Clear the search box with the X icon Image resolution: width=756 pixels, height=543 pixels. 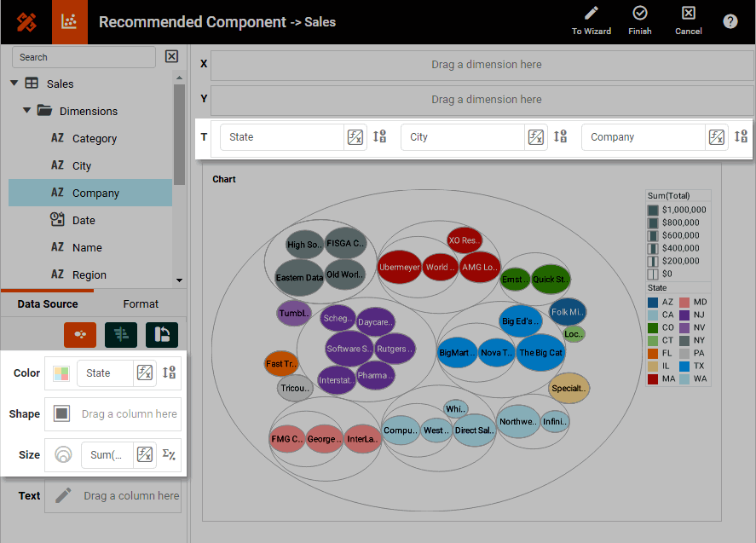[x=171, y=57]
